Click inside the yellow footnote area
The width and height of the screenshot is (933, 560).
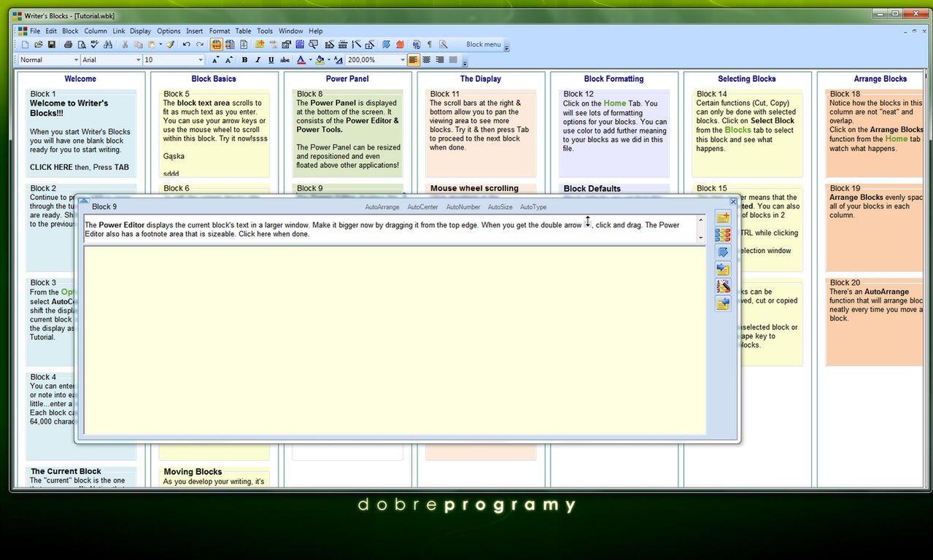point(395,341)
